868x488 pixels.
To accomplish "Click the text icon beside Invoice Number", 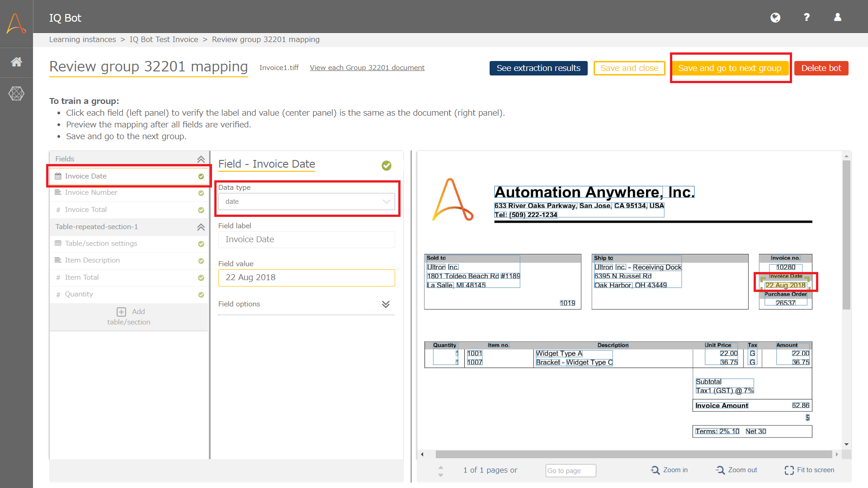I will (58, 192).
